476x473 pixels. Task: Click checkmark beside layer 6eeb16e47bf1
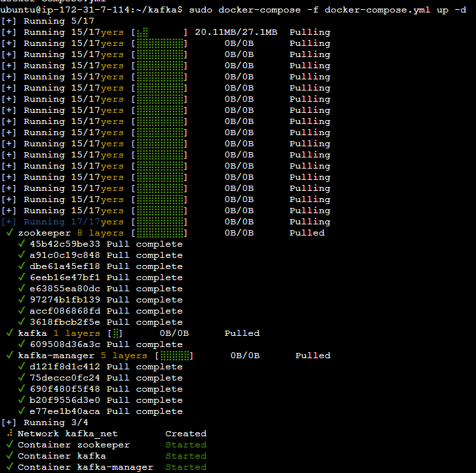pos(21,277)
